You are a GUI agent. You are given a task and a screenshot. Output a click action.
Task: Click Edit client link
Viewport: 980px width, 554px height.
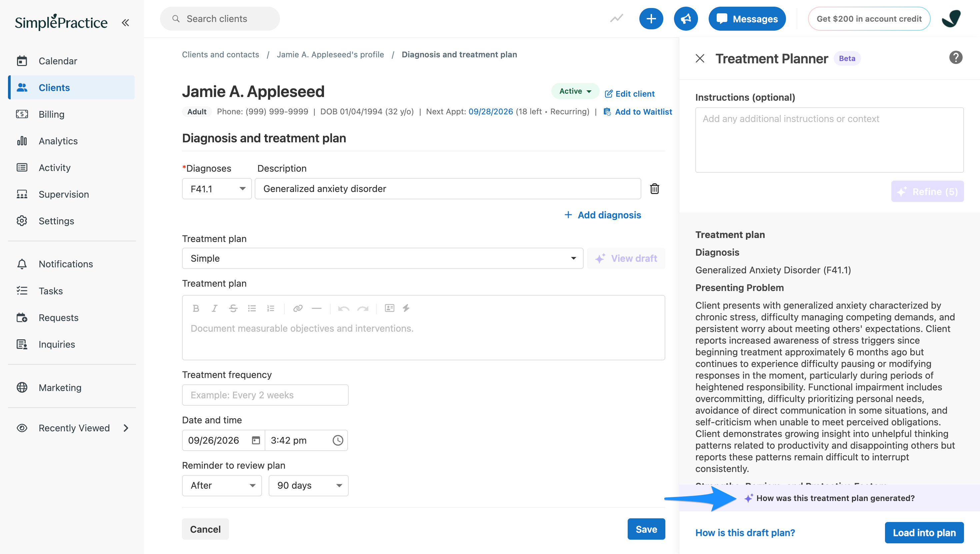(630, 94)
